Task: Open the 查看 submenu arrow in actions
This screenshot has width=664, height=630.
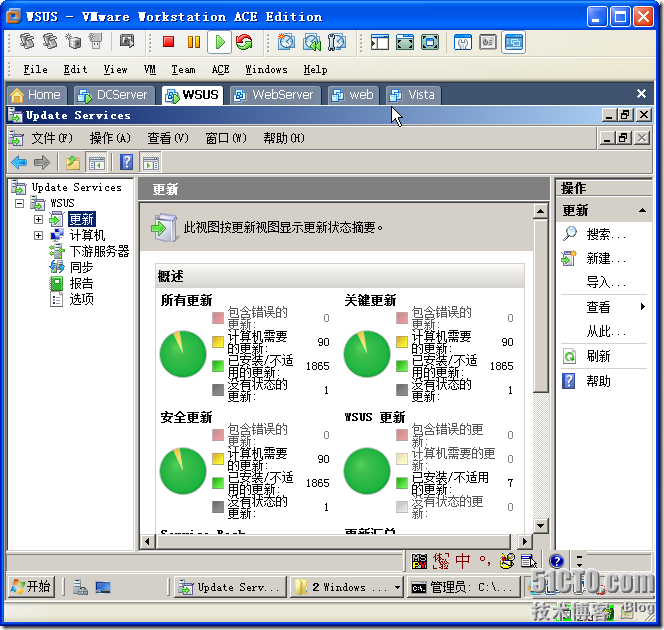Action: click(x=642, y=307)
